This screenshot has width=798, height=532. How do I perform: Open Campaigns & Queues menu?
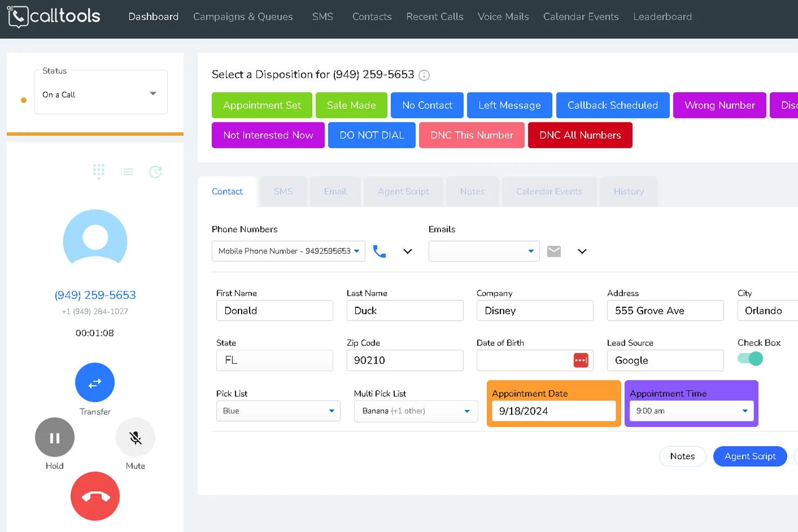(x=243, y=17)
